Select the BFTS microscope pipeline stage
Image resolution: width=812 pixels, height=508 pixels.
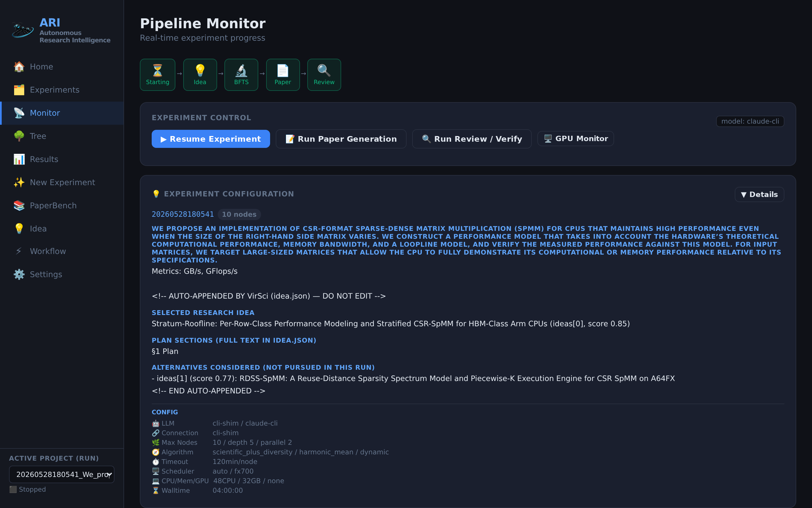(241, 75)
